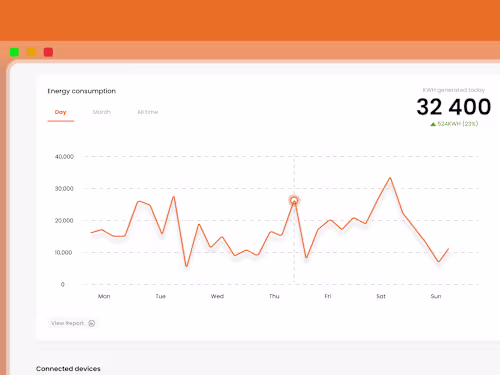Select the Day tab

(61, 112)
